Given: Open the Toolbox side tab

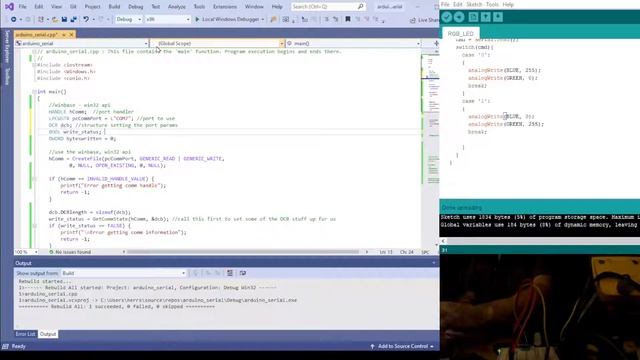Looking at the screenshot, I should (7, 76).
